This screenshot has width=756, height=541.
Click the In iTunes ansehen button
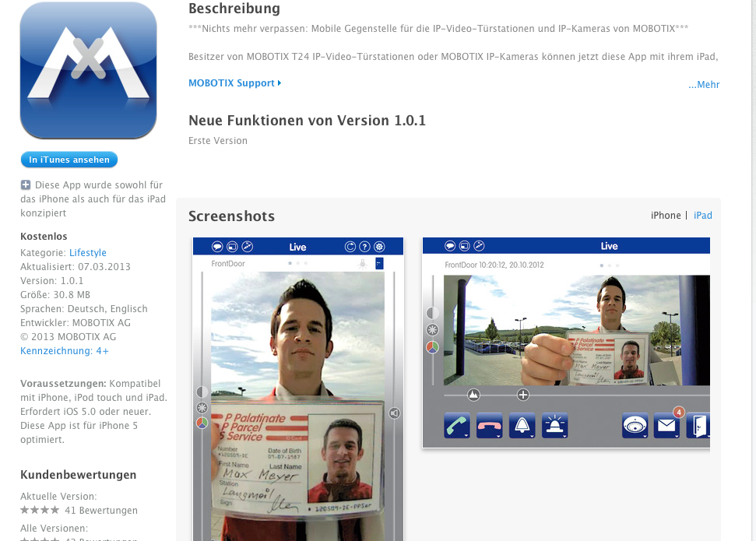pos(69,160)
